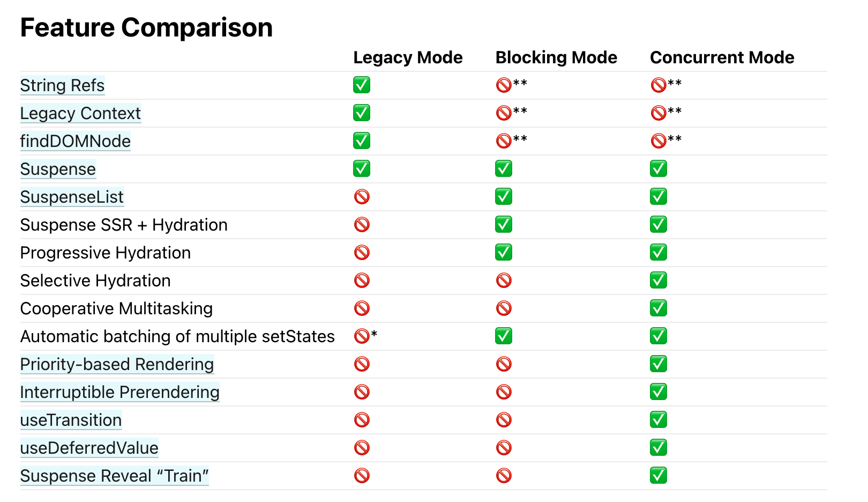The height and width of the screenshot is (502, 868).
Task: Open the String Refs link
Action: (62, 86)
